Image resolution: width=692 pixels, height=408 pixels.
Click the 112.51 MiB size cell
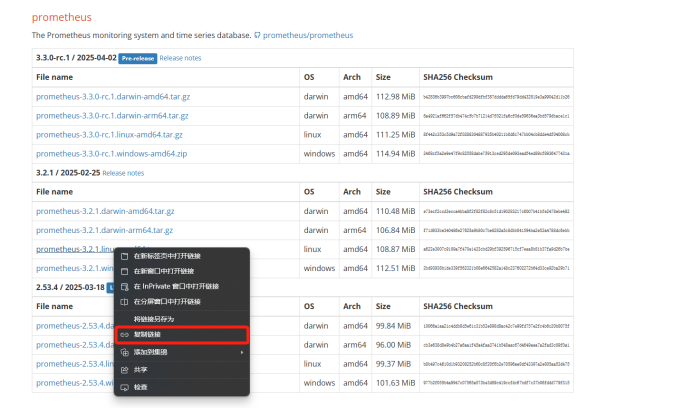point(395,268)
